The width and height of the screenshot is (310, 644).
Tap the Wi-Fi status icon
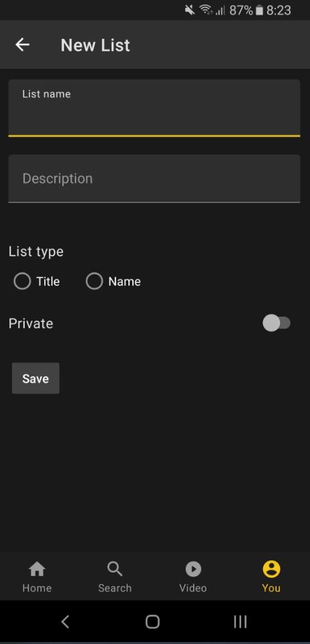point(206,10)
